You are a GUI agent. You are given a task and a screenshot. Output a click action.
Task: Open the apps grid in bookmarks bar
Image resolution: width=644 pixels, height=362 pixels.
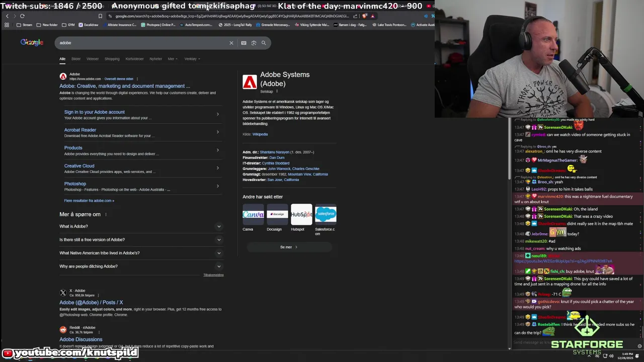(x=7, y=25)
